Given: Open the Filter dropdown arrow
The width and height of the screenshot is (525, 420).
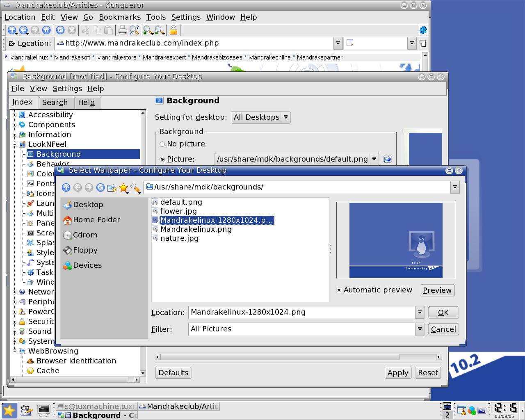Looking at the screenshot, I should tap(420, 329).
